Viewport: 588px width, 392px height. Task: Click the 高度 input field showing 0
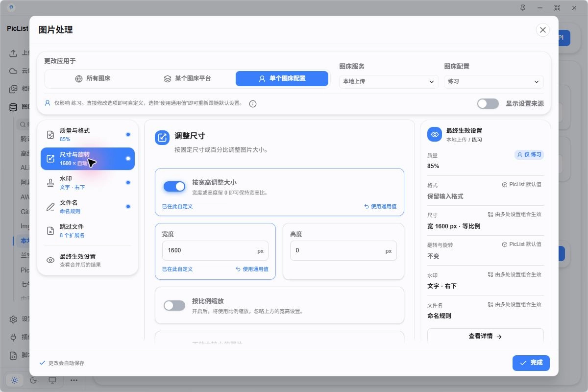[343, 250]
